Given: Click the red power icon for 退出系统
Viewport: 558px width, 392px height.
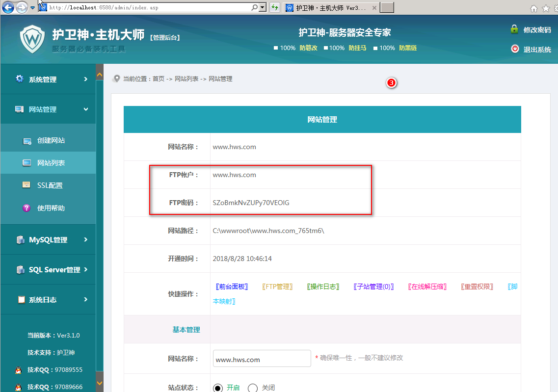Looking at the screenshot, I should tap(515, 49).
